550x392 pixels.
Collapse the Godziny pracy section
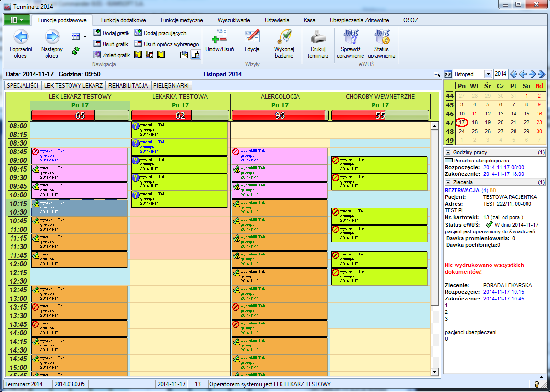448,152
